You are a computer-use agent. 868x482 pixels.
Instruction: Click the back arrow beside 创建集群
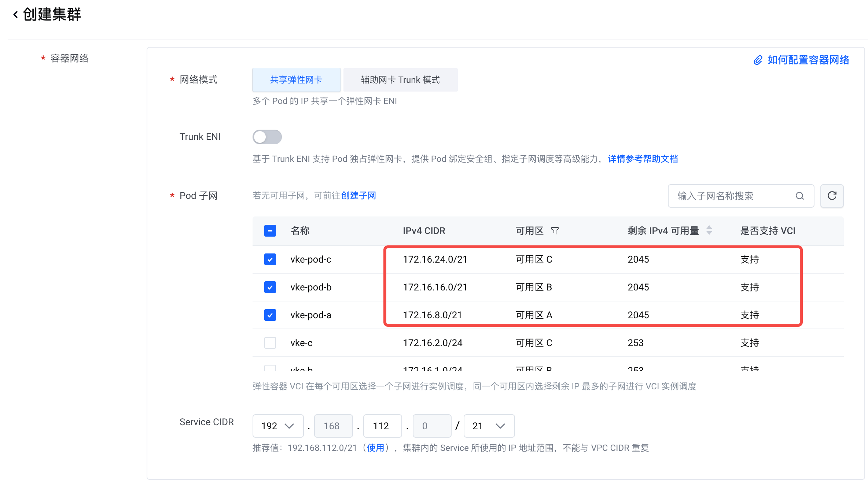coord(15,15)
